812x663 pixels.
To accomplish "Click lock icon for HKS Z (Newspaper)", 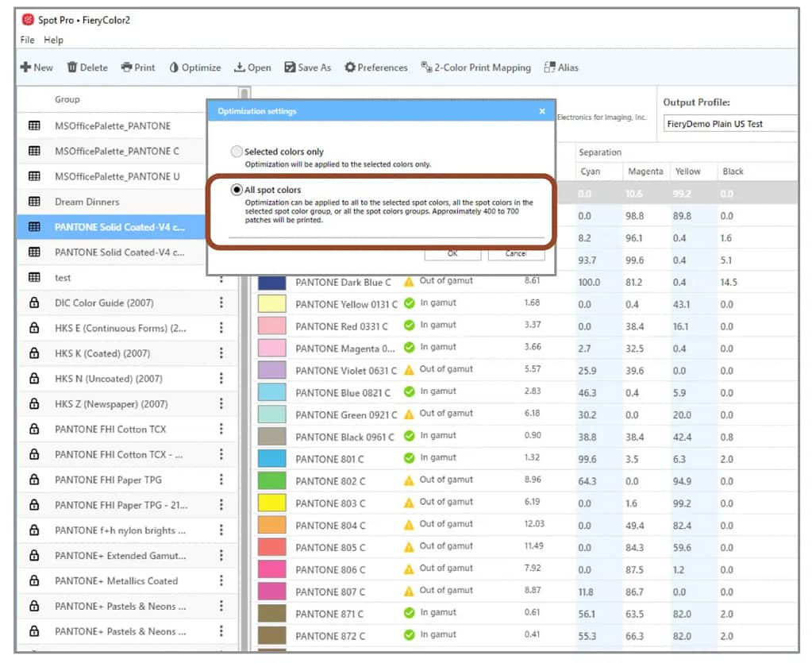I will pos(34,403).
